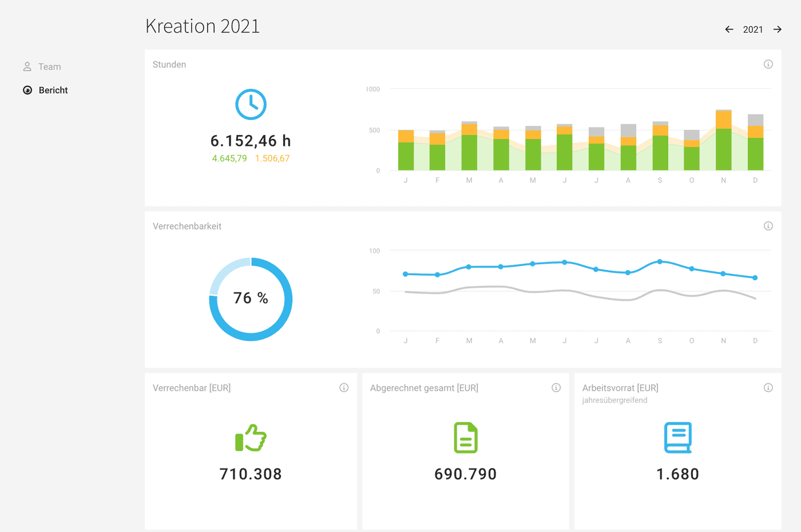Click the Stunden card heading
801x532 pixels.
(169, 65)
